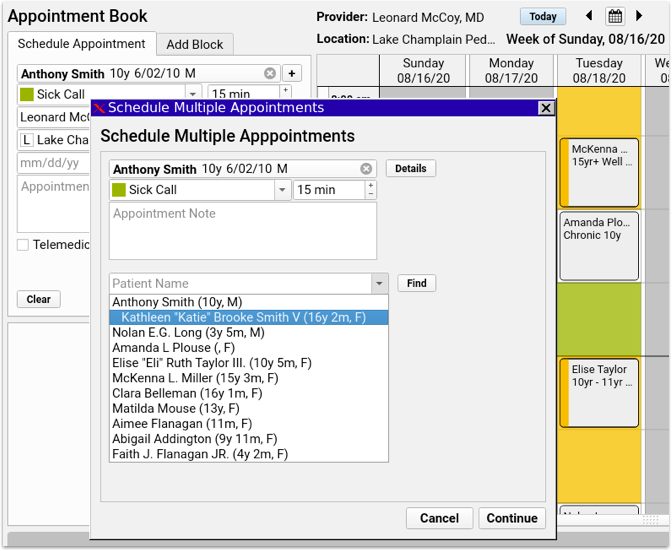The width and height of the screenshot is (672, 551).
Task: Open Amanda Plo... Chronic 10y appointment
Action: click(x=599, y=246)
